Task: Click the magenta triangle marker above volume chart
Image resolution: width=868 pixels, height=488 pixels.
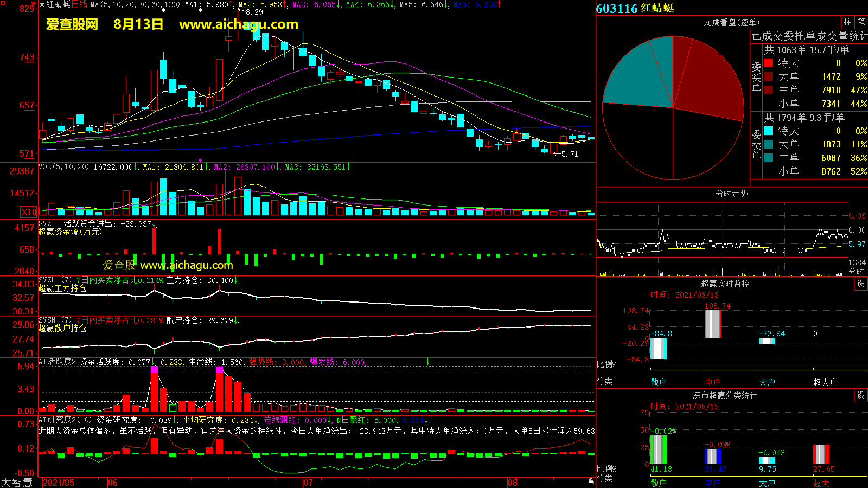Action: click(x=200, y=160)
